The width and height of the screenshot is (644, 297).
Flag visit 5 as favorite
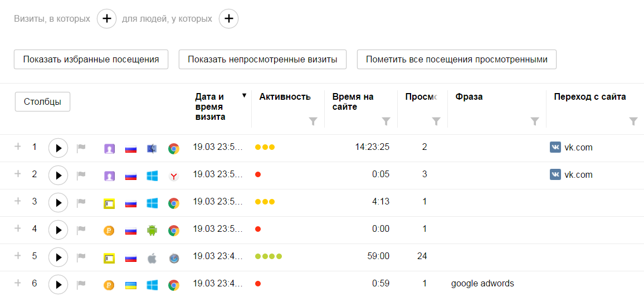click(81, 257)
